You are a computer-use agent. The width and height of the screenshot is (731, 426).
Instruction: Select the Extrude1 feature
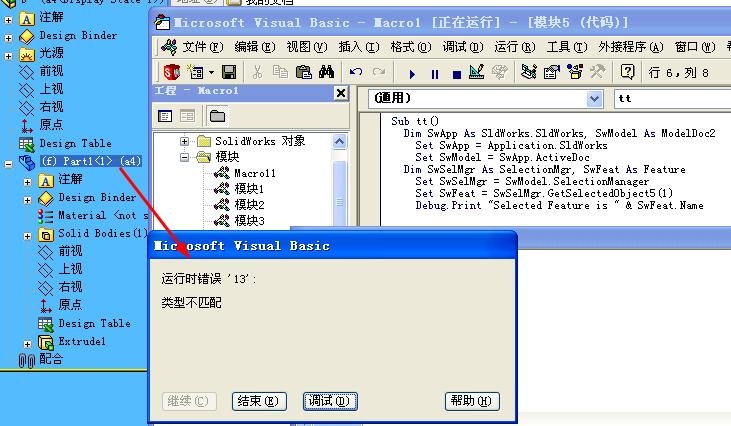point(82,342)
